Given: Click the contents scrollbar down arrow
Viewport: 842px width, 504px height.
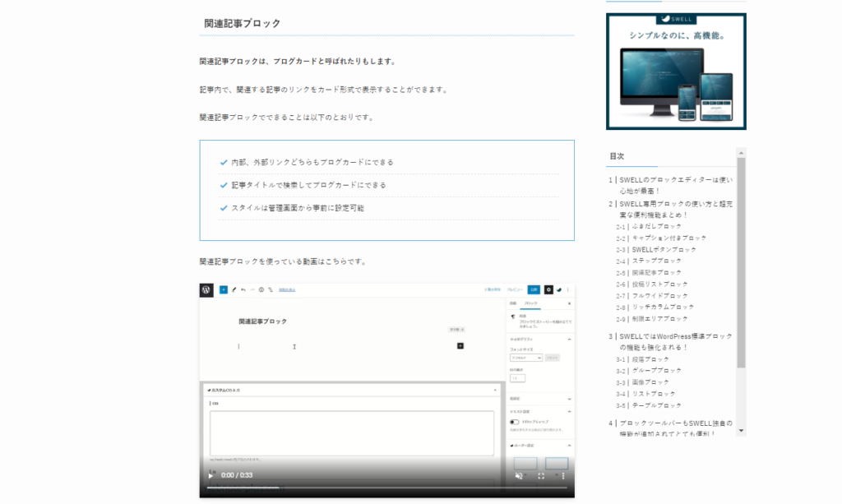Looking at the screenshot, I should click(741, 431).
